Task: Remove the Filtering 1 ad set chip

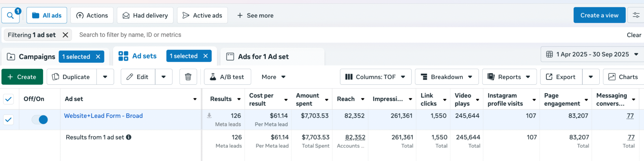Action: click(65, 35)
